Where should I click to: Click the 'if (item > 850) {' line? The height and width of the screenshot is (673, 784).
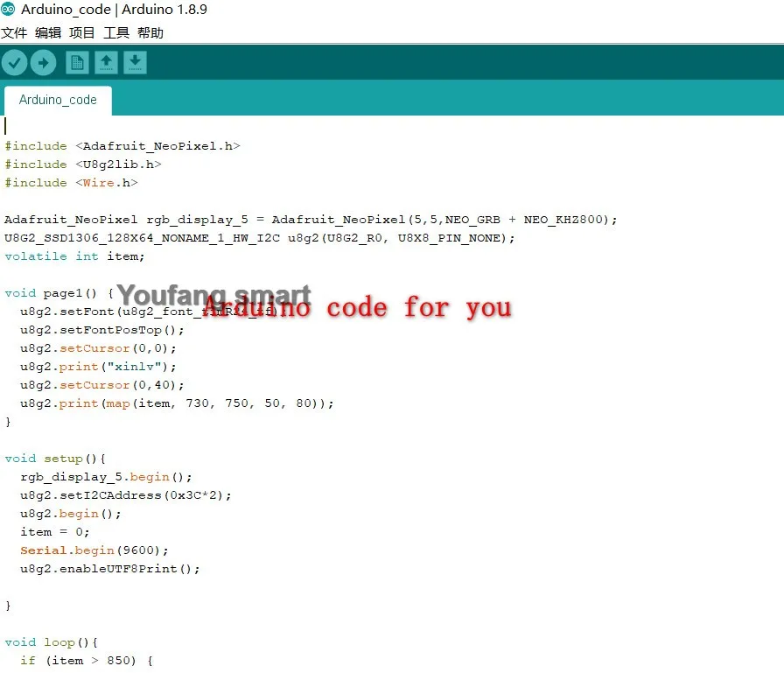[x=86, y=661]
